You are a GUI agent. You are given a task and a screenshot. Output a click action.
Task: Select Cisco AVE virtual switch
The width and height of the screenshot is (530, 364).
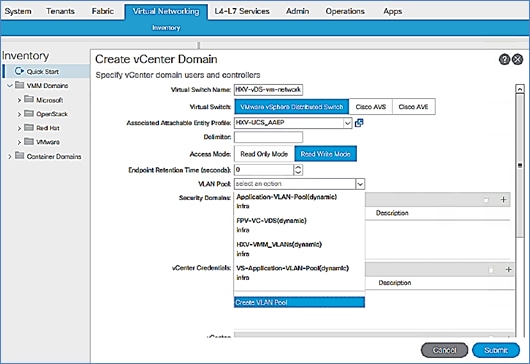click(413, 107)
